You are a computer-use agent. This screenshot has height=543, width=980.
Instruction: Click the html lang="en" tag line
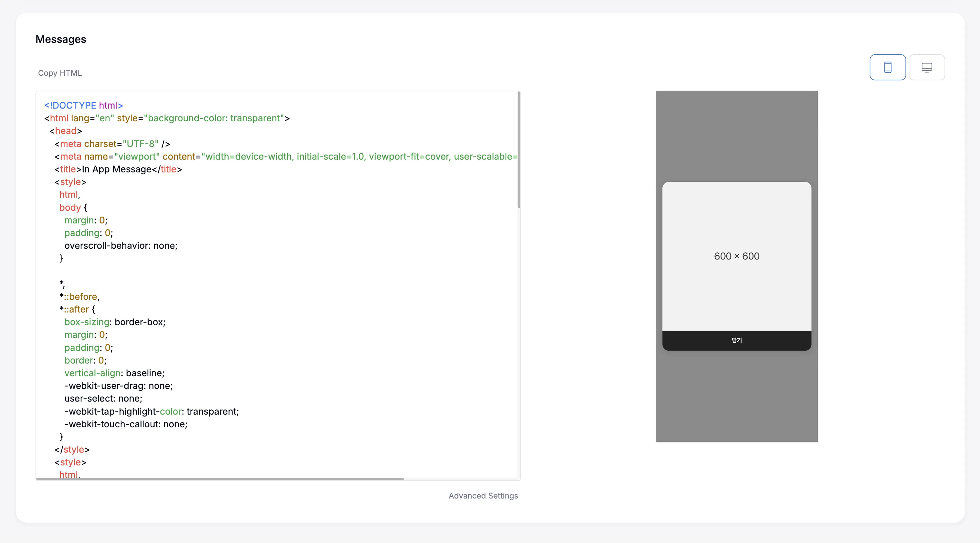[167, 118]
